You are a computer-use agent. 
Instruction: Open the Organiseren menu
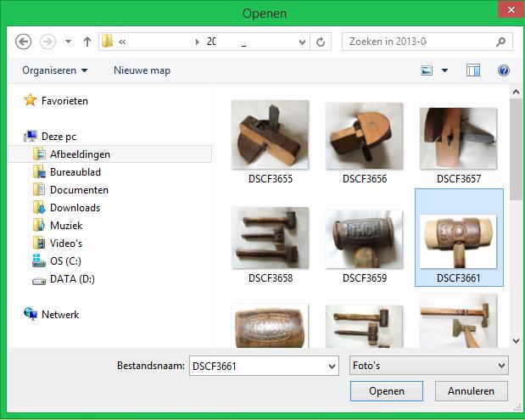[55, 70]
